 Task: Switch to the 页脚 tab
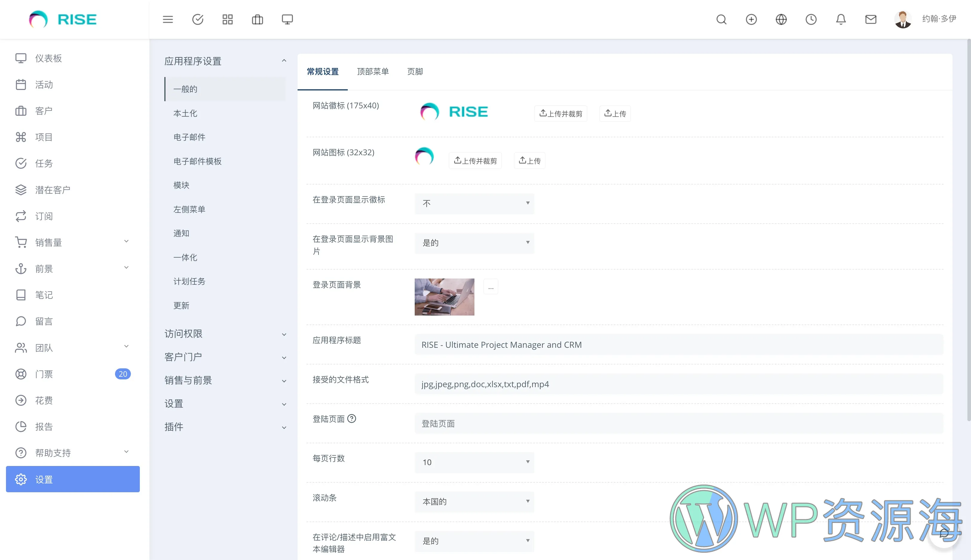click(415, 72)
